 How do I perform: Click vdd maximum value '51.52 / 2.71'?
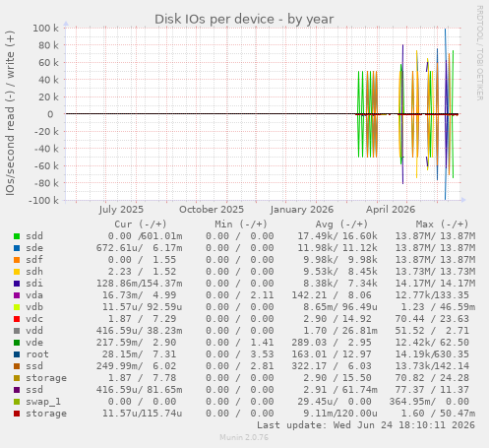click(x=432, y=331)
